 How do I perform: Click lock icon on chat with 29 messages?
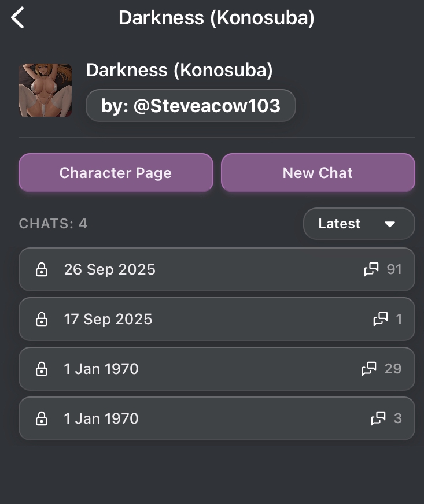[x=42, y=369]
